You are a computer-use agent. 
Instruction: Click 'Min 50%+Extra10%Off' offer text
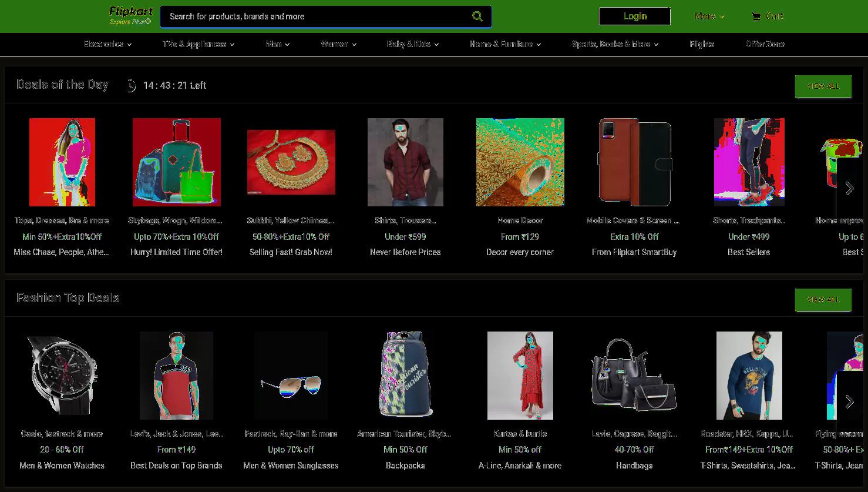pos(62,237)
